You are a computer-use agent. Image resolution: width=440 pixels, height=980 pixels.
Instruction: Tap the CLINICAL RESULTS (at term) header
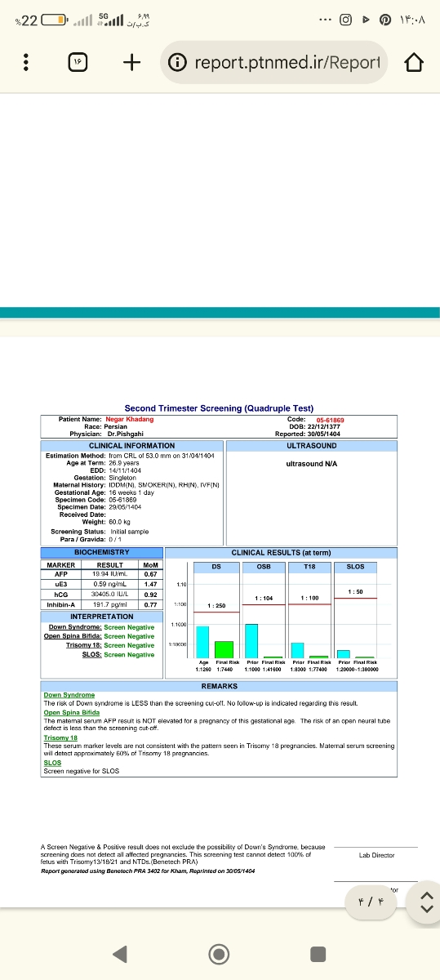tap(281, 553)
